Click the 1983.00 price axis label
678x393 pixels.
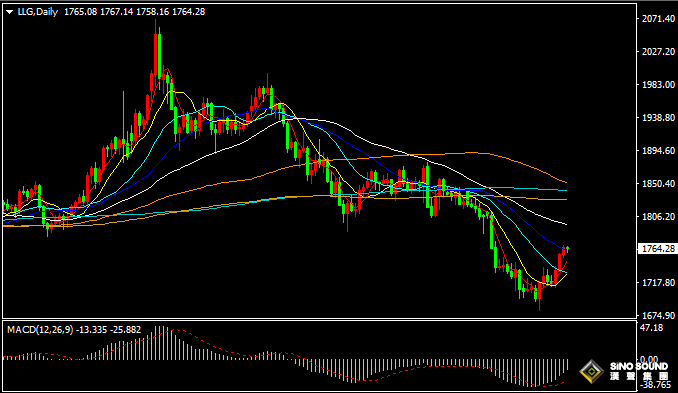point(659,84)
